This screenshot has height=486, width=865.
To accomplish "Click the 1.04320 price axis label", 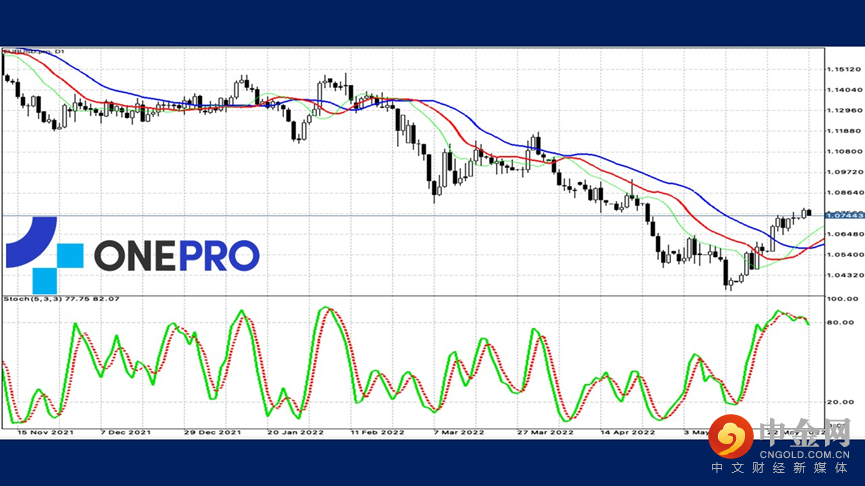I will pos(844,275).
